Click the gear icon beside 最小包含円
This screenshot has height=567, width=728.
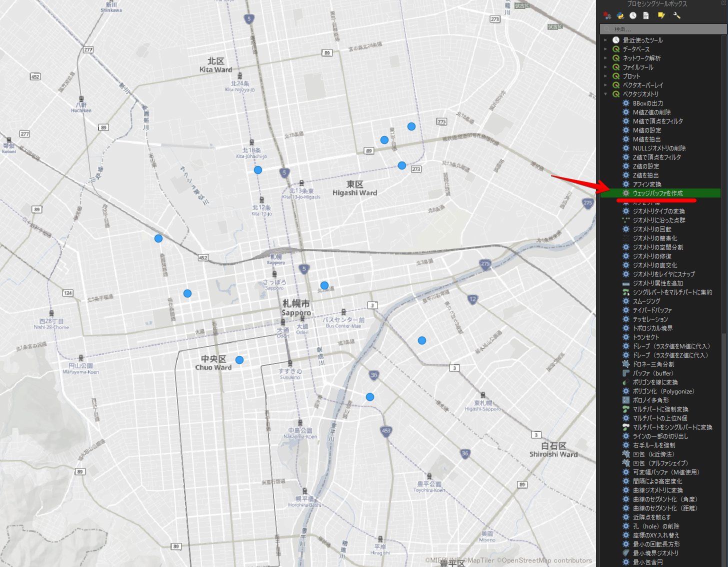pyautogui.click(x=626, y=562)
